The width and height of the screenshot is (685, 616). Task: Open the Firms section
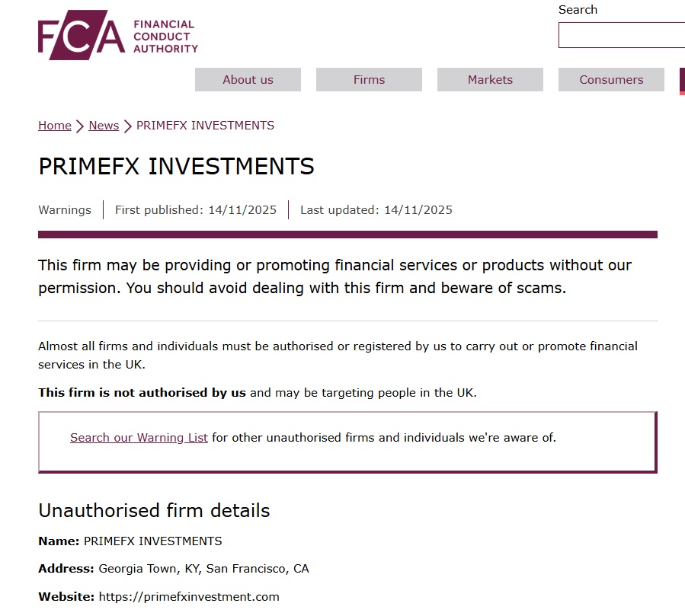click(x=369, y=79)
